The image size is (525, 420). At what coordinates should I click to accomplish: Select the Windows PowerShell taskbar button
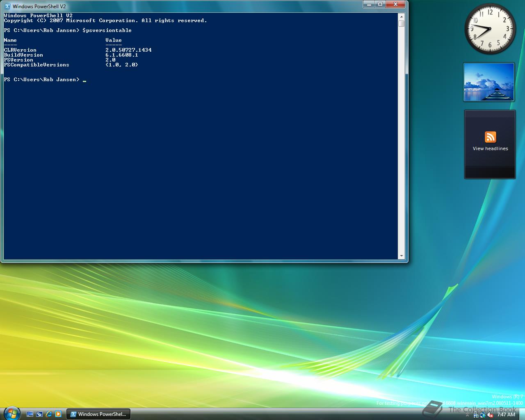98,414
